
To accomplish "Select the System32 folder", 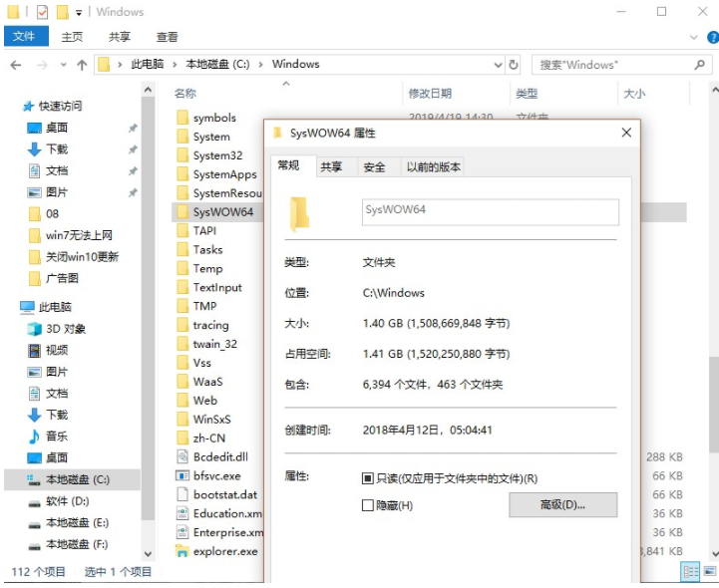I will pos(217,155).
